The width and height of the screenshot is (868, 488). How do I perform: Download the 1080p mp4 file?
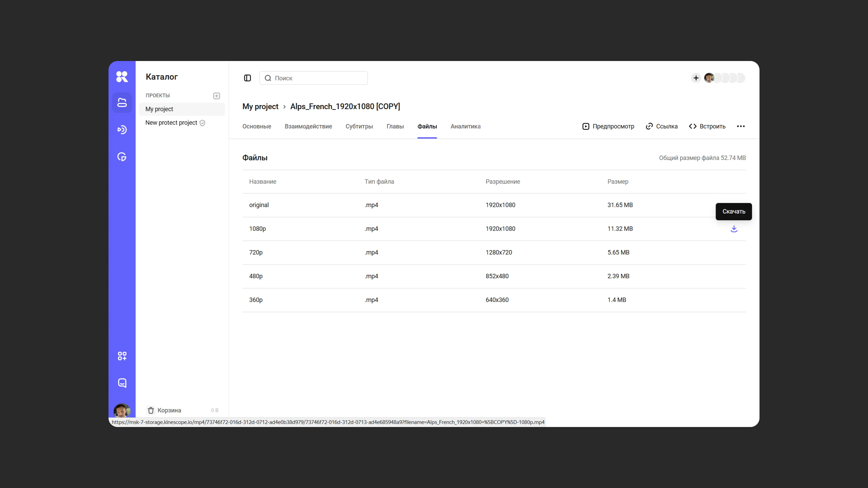734,229
